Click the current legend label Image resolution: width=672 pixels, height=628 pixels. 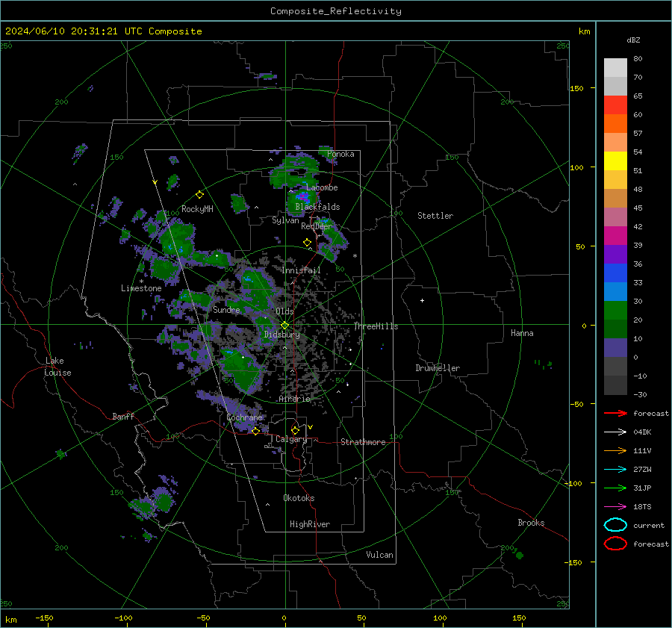point(649,526)
